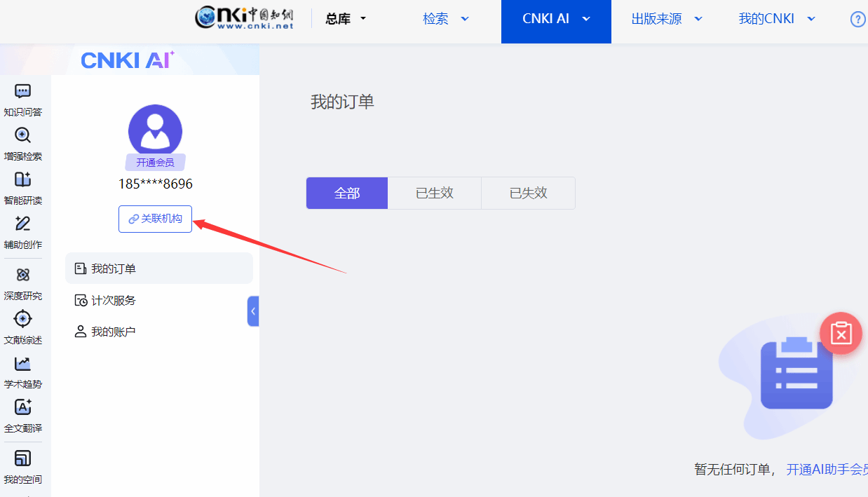Open the 知识问答 chat icon

[22, 92]
